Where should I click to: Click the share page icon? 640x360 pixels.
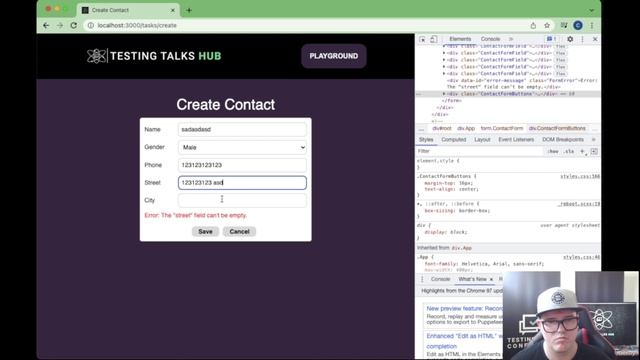533,25
